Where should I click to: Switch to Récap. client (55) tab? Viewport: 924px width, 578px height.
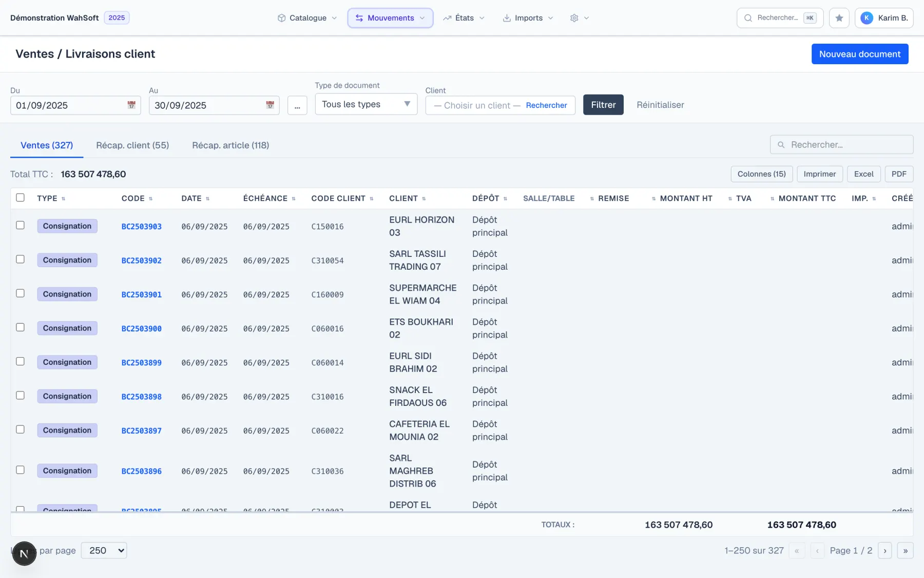pos(132,145)
